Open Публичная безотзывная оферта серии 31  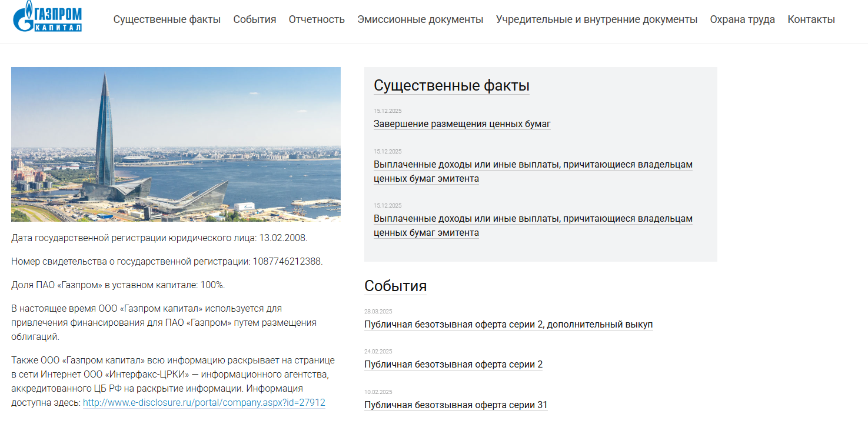455,405
